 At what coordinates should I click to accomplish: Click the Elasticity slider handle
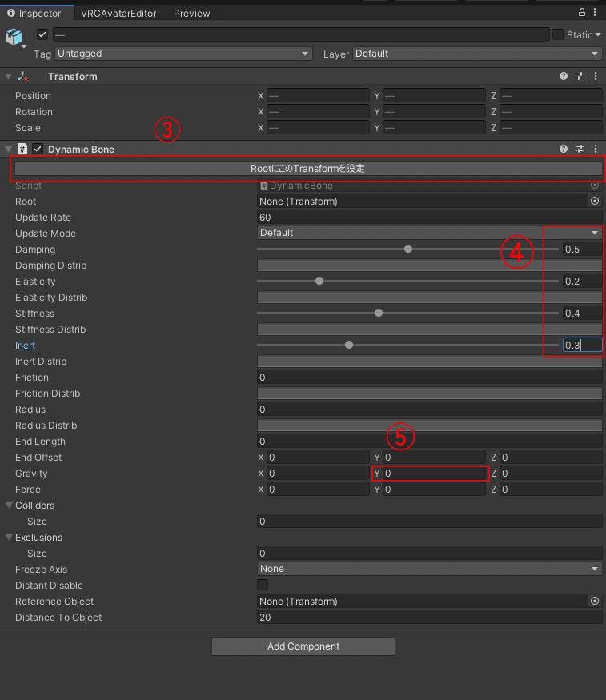tap(319, 281)
